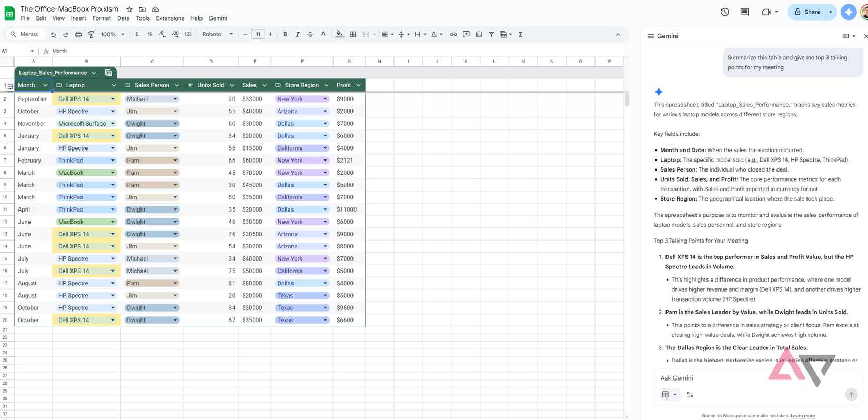
Task: Insert a chart from the toolbar
Action: point(479,34)
